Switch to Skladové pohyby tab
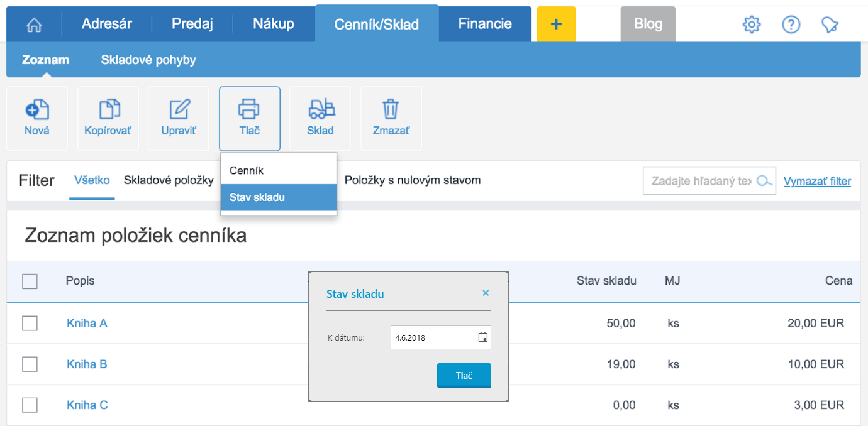 click(x=148, y=60)
